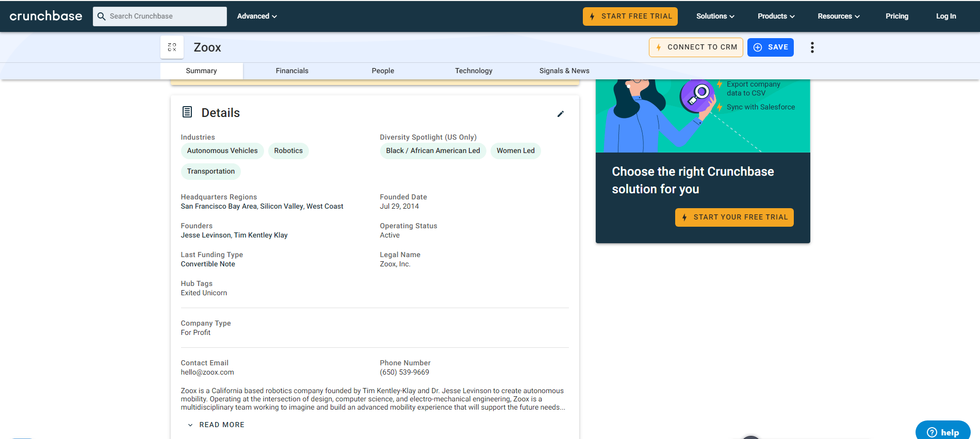Click the Exited Unicorn hub tag
This screenshot has height=439, width=980.
204,293
